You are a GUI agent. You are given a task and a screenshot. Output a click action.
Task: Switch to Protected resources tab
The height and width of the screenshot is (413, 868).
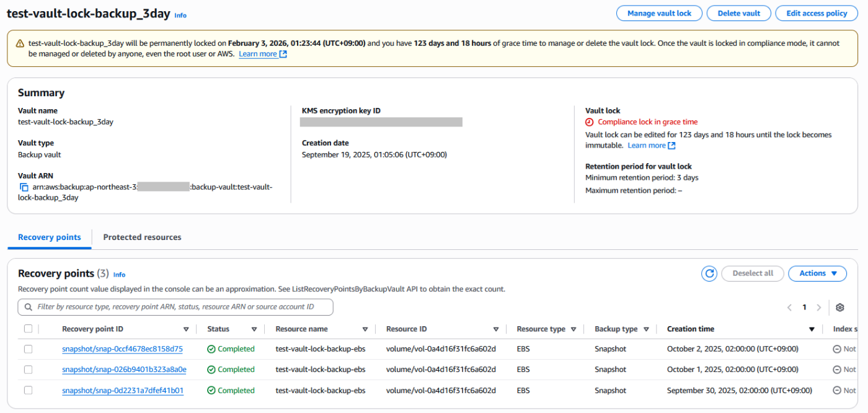tap(142, 238)
